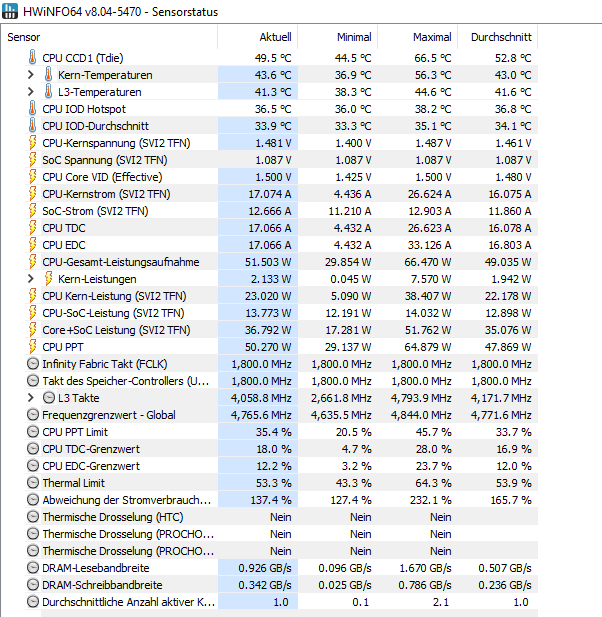Click the clock icon next to L3 Takte
Screen dimensions: 602x617
pyautogui.click(x=49, y=398)
